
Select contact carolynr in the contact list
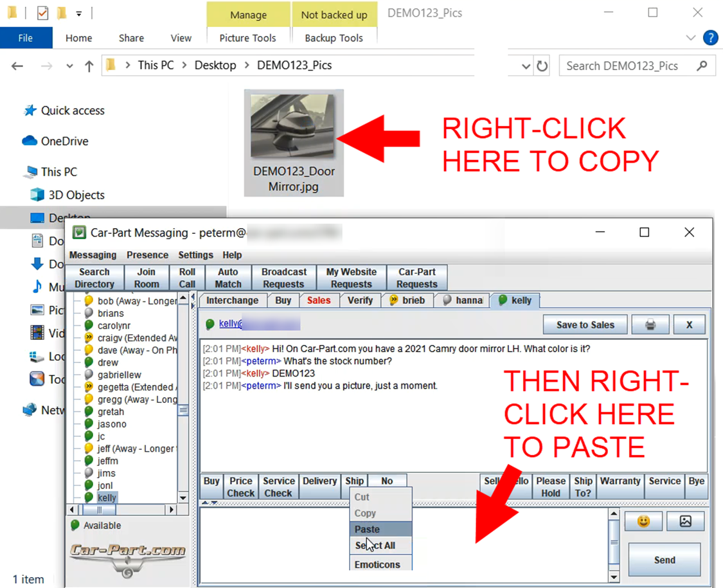coord(114,326)
